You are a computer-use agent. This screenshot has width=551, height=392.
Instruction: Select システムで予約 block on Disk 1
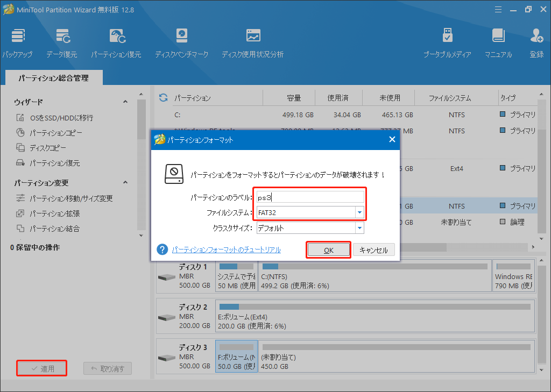click(x=236, y=276)
